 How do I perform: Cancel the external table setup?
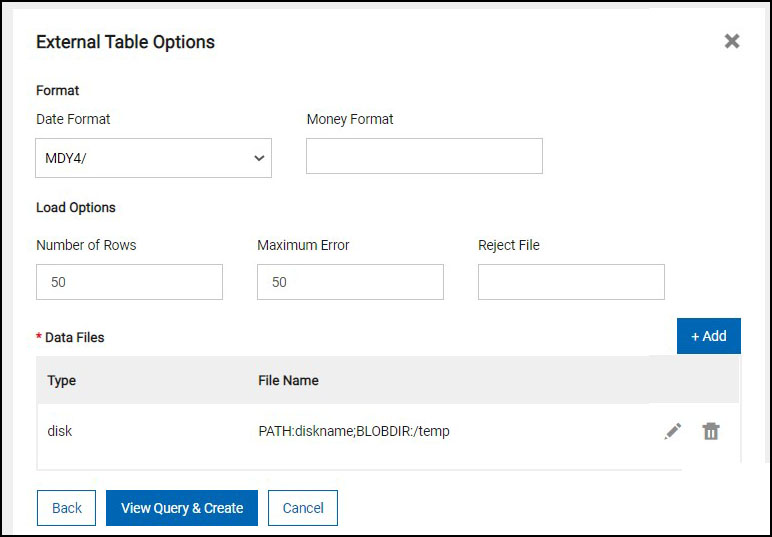302,508
